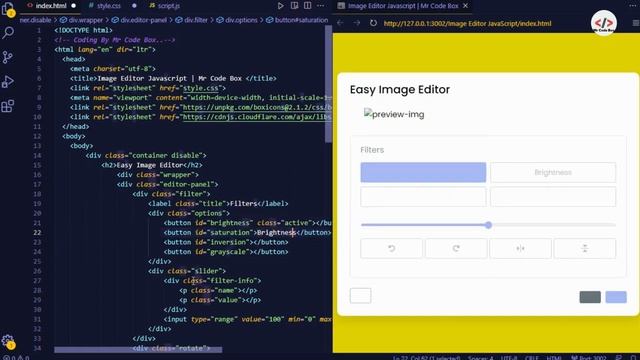Open the Run and Debug view
The width and height of the screenshot is (640, 360).
[8, 82]
